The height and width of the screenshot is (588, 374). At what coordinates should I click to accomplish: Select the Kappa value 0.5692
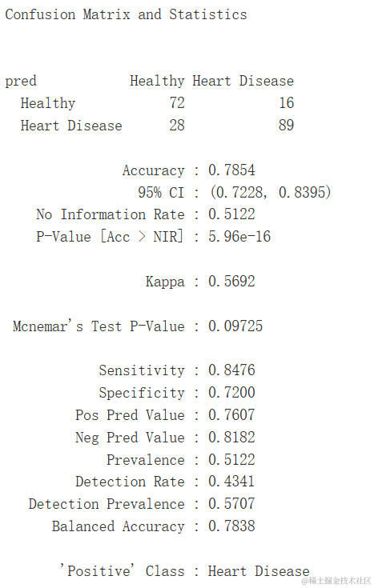pos(231,282)
